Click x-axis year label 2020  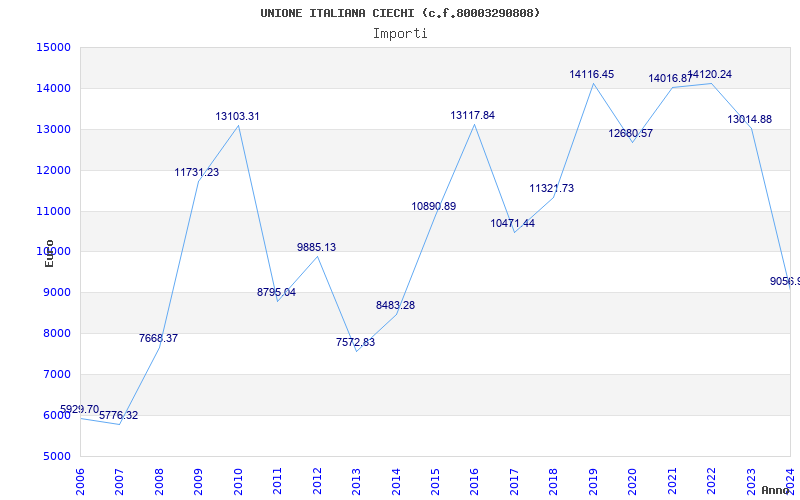click(x=633, y=481)
